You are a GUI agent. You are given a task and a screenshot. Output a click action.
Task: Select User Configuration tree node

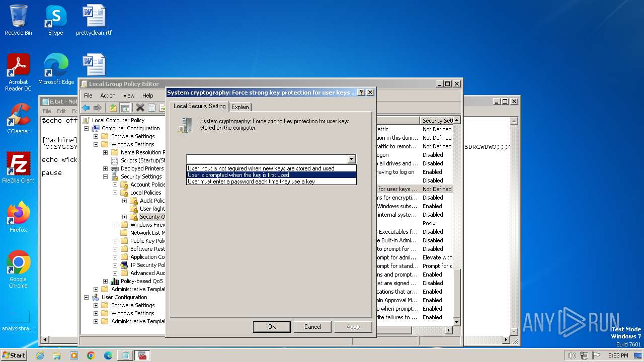[x=124, y=297]
